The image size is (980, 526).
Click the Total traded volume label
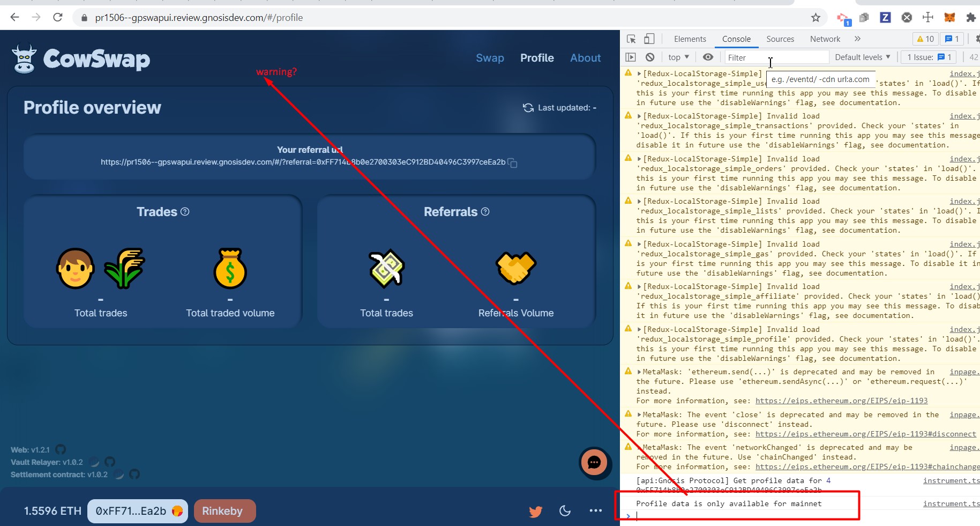(x=230, y=313)
